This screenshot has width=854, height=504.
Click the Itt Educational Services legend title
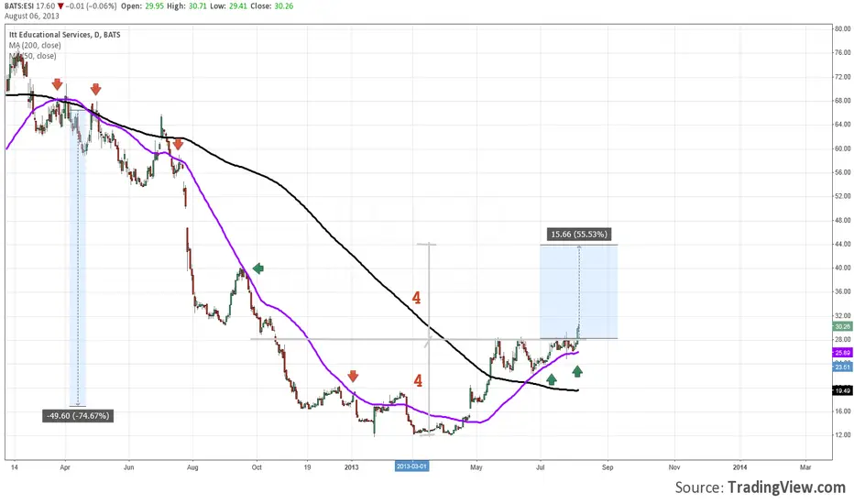coord(65,34)
